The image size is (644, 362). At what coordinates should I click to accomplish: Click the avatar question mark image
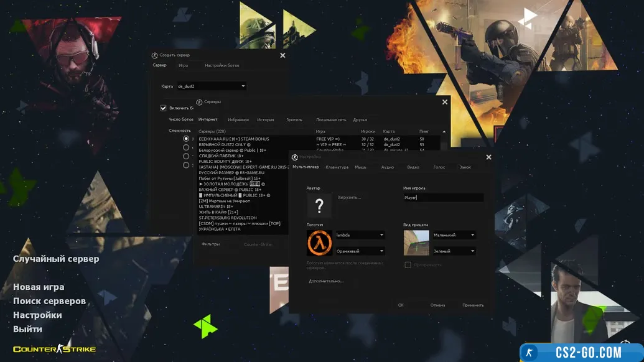[319, 205]
